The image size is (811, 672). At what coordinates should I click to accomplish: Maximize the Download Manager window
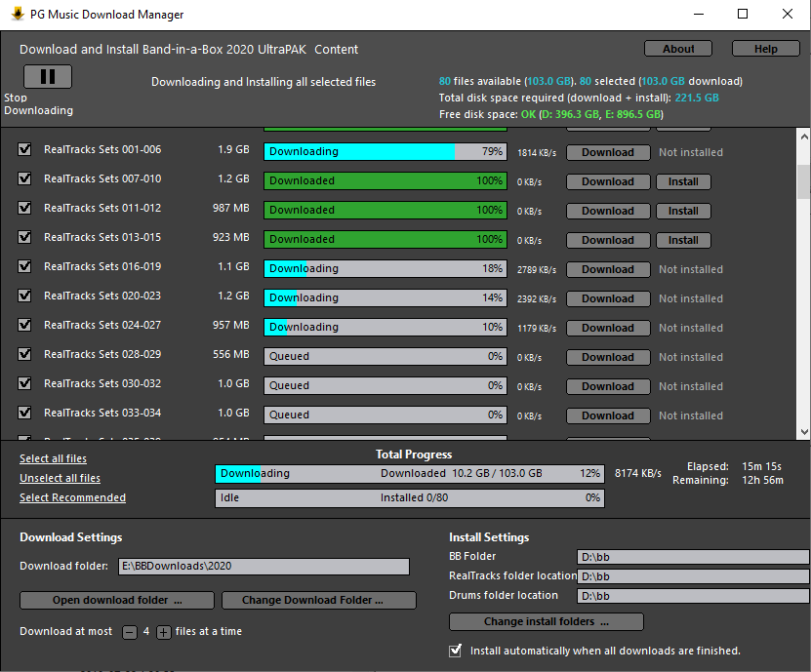743,14
